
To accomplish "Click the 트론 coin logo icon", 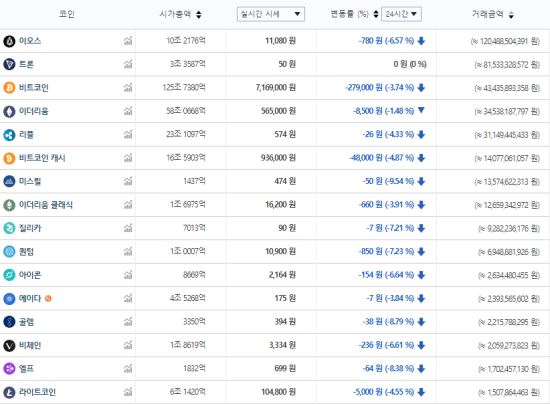I will (x=9, y=65).
